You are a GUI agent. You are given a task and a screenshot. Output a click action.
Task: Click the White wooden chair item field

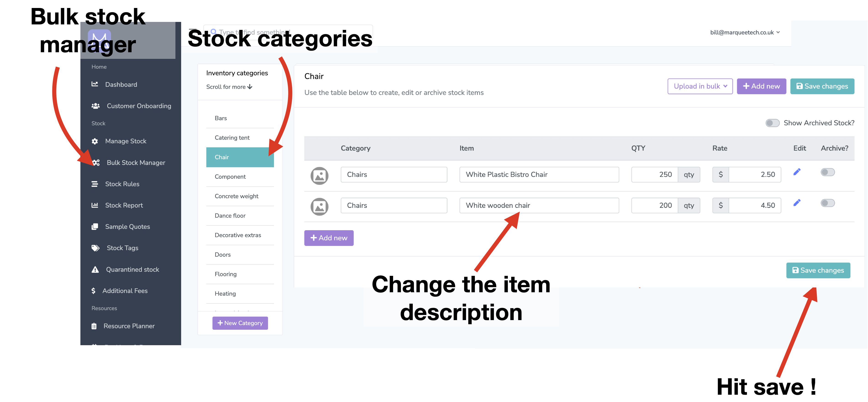(x=539, y=205)
